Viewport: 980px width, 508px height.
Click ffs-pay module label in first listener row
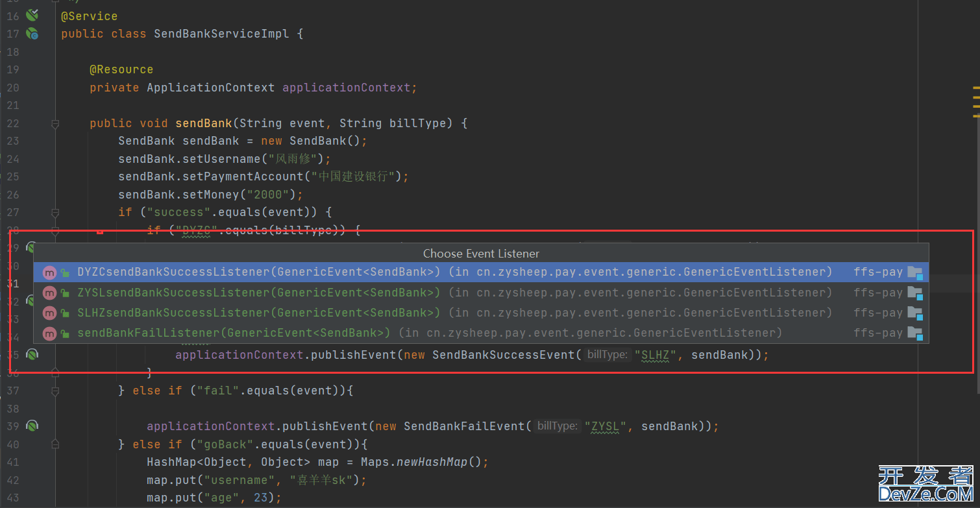(878, 272)
